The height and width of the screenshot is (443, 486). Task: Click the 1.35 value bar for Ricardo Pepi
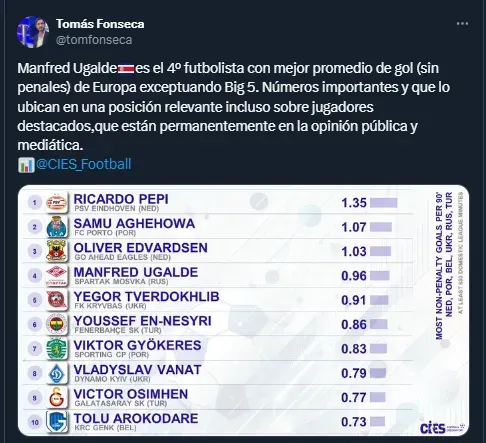[x=384, y=203]
